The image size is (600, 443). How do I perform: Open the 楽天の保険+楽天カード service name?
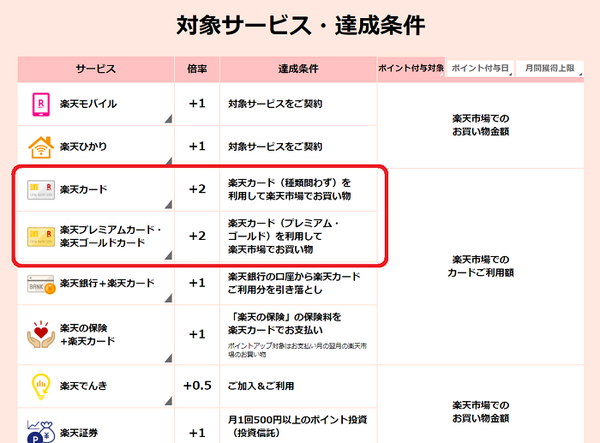click(x=87, y=335)
